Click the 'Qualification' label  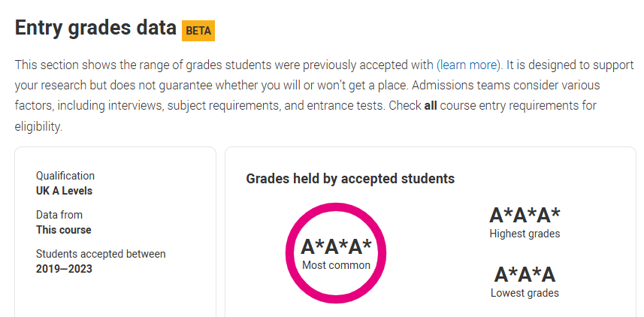tap(65, 176)
